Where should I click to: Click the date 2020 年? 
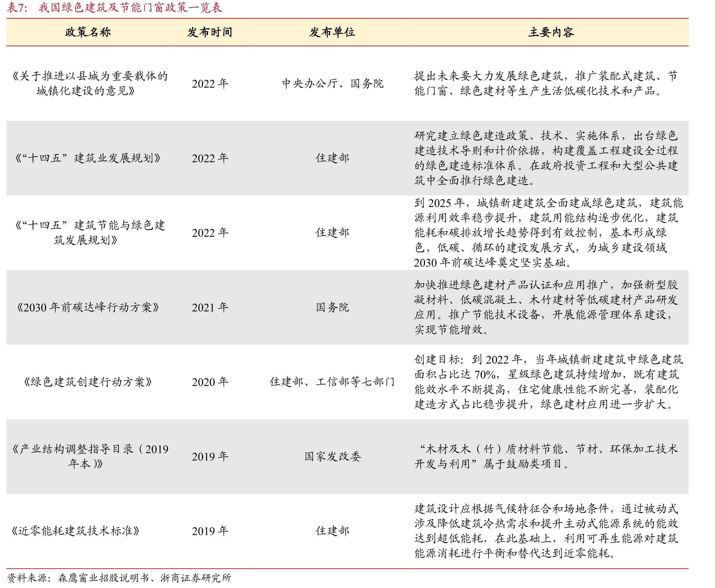click(210, 382)
